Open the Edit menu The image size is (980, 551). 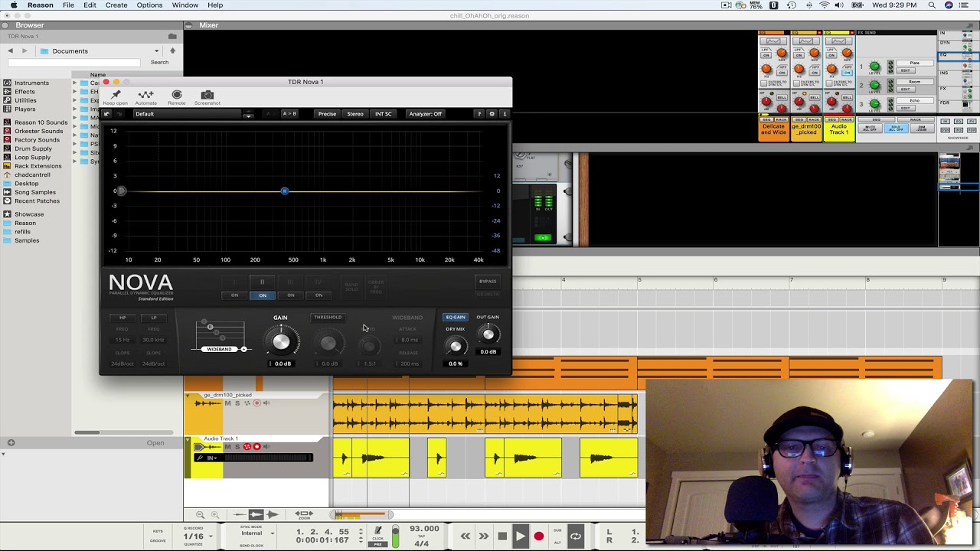point(90,5)
